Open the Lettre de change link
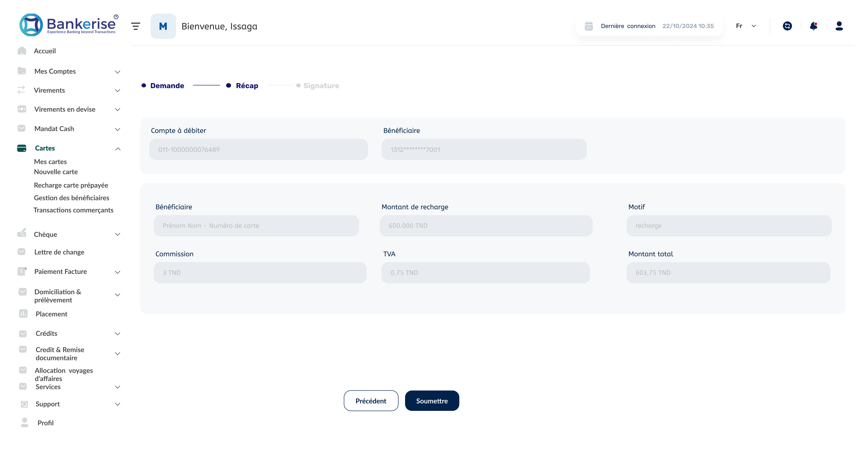The width and height of the screenshot is (868, 466). pos(59,252)
